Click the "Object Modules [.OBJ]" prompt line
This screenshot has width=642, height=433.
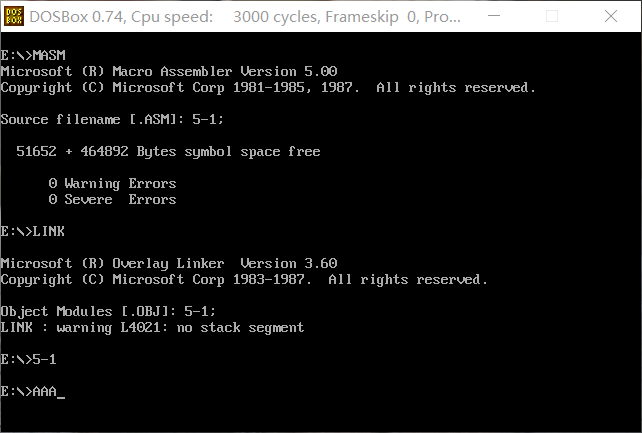(108, 311)
